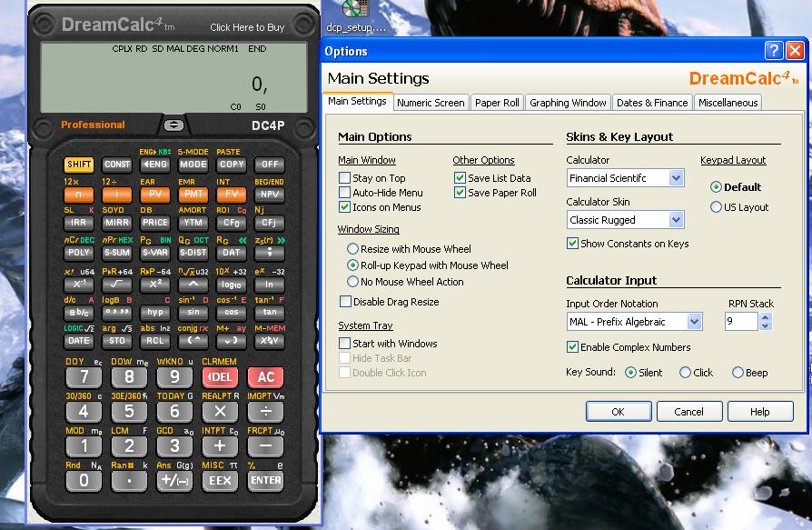Screen dimensions: 812x530
Task: Expand the Input Order Notation dropdown
Action: coord(694,322)
